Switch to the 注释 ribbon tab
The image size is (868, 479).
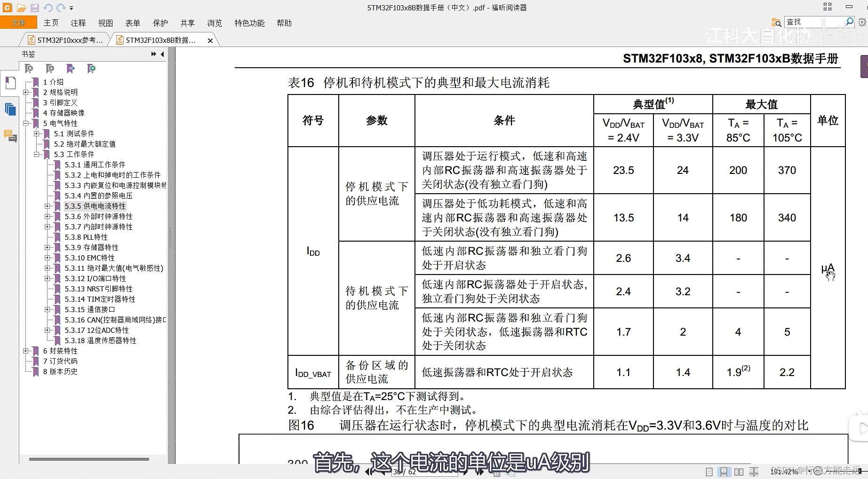pyautogui.click(x=78, y=23)
